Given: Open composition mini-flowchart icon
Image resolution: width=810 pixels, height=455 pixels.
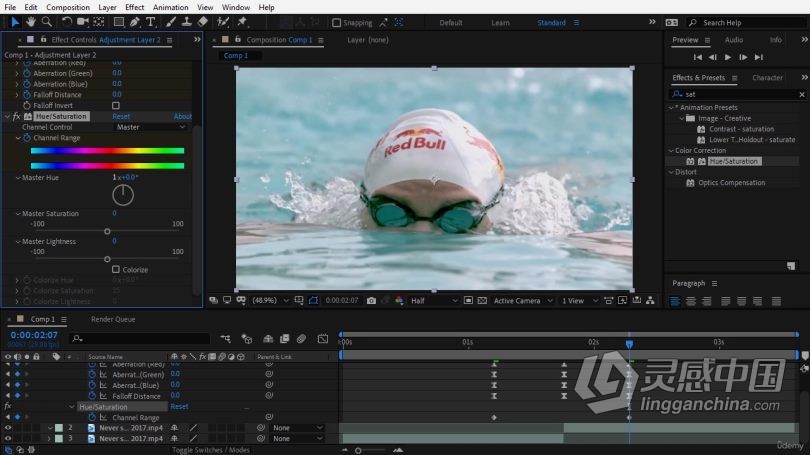Looking at the screenshot, I should coord(225,339).
